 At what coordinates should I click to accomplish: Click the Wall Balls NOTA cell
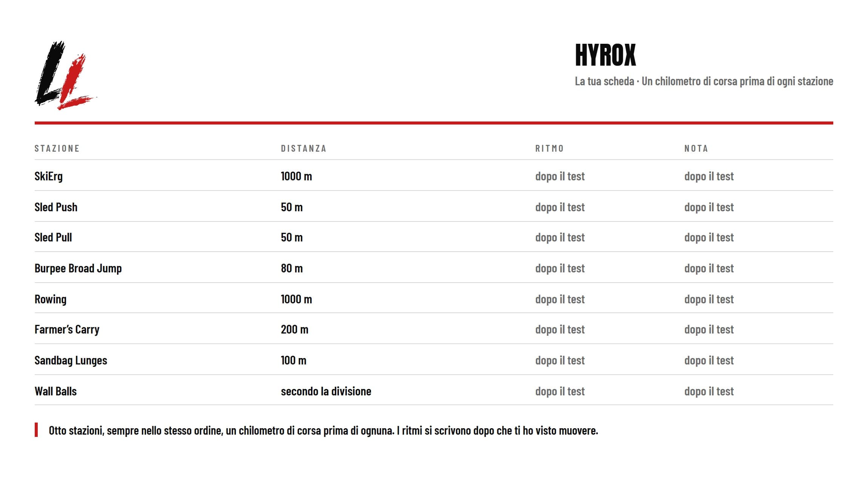[x=709, y=391]
